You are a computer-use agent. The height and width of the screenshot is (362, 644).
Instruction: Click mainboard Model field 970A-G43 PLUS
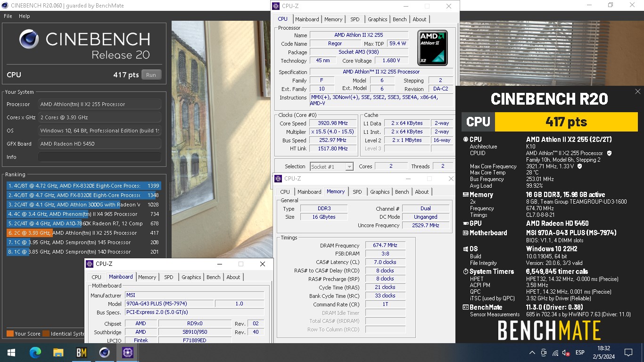point(169,304)
